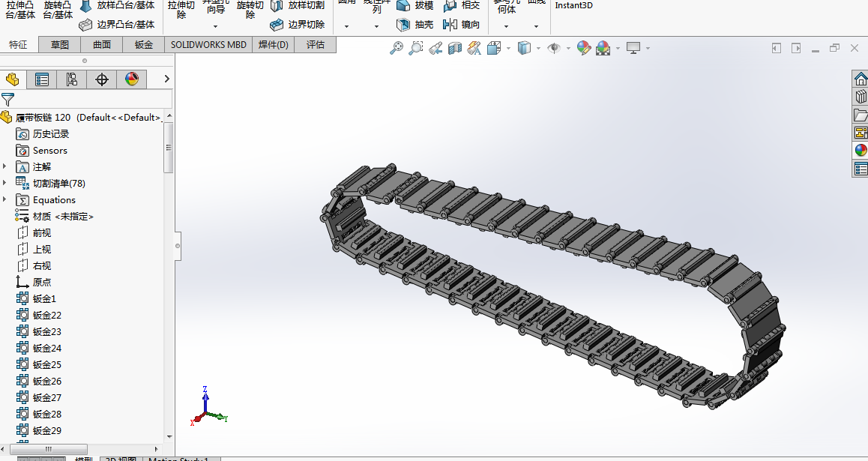Open View Palette task pane tab

tap(861, 132)
